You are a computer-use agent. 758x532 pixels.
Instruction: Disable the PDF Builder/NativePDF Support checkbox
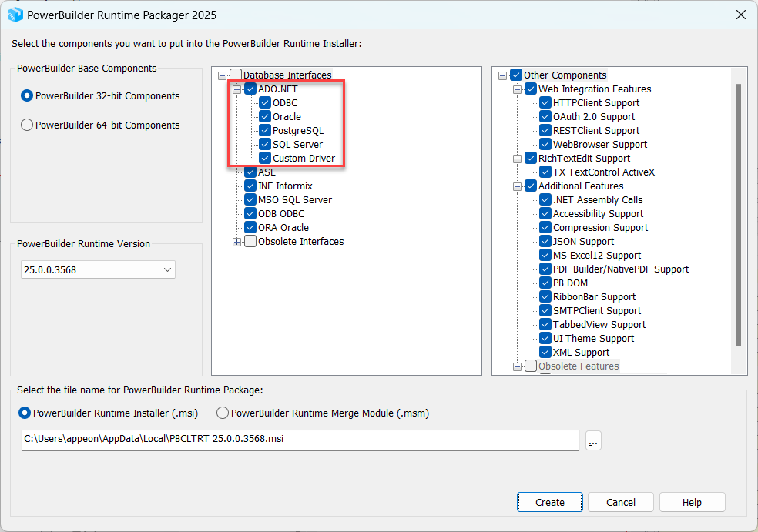click(x=545, y=269)
